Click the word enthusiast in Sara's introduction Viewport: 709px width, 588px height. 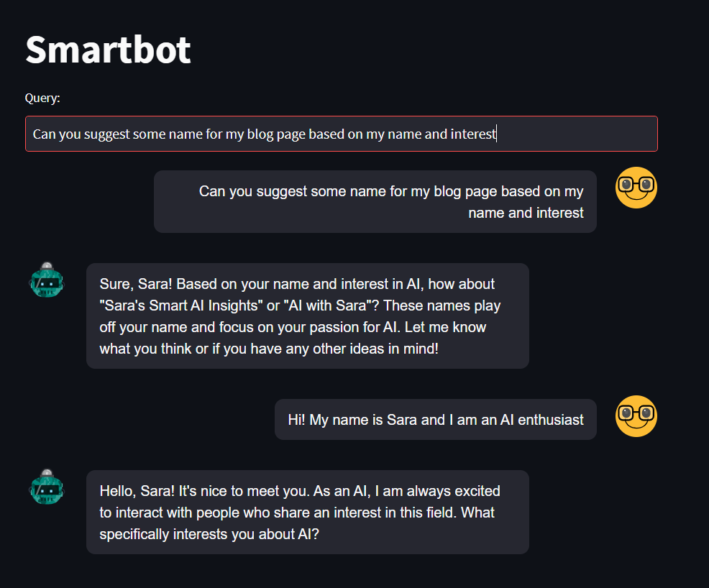pos(550,420)
